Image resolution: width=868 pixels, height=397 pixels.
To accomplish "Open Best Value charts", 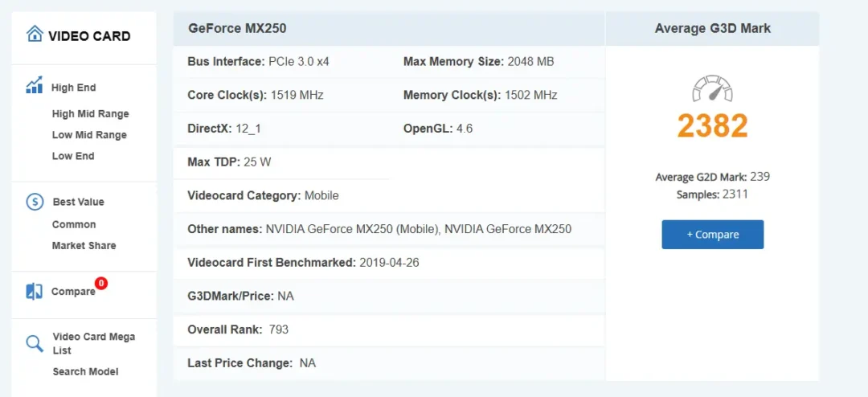I will [x=78, y=202].
